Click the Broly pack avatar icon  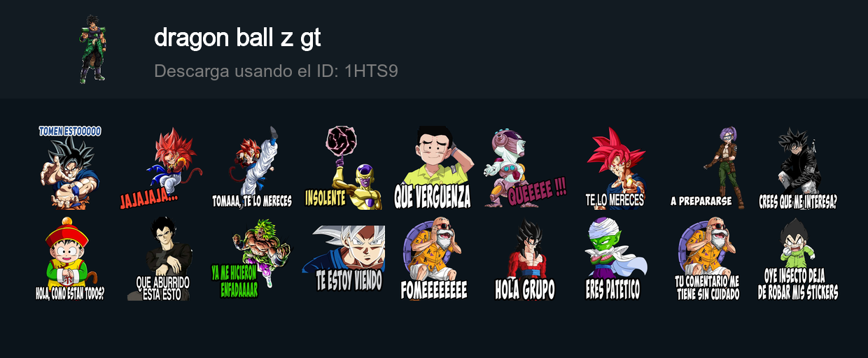(x=92, y=49)
